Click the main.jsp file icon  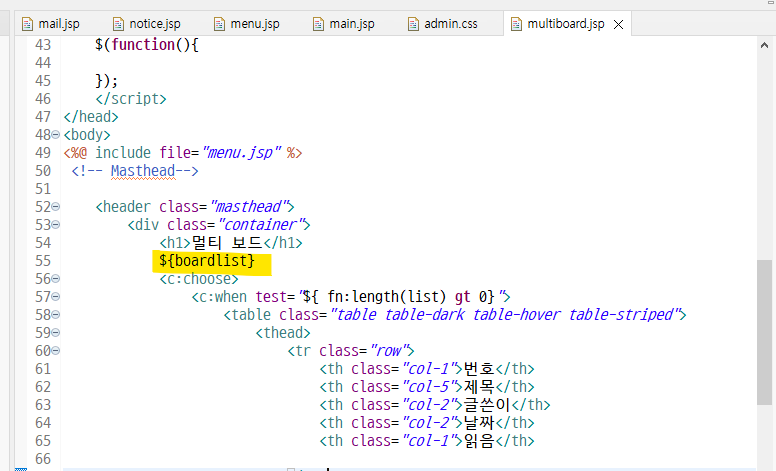(318, 24)
